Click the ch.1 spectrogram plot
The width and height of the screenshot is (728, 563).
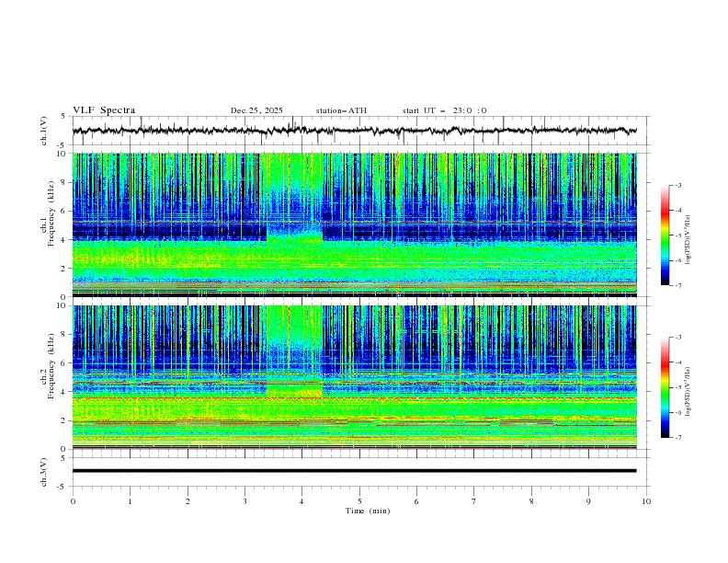coord(354,224)
